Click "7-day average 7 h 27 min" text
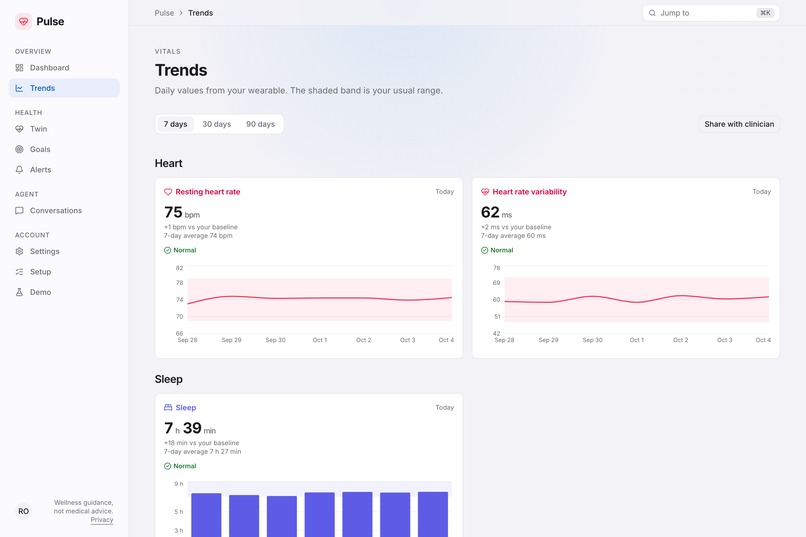The width and height of the screenshot is (806, 537). (203, 452)
